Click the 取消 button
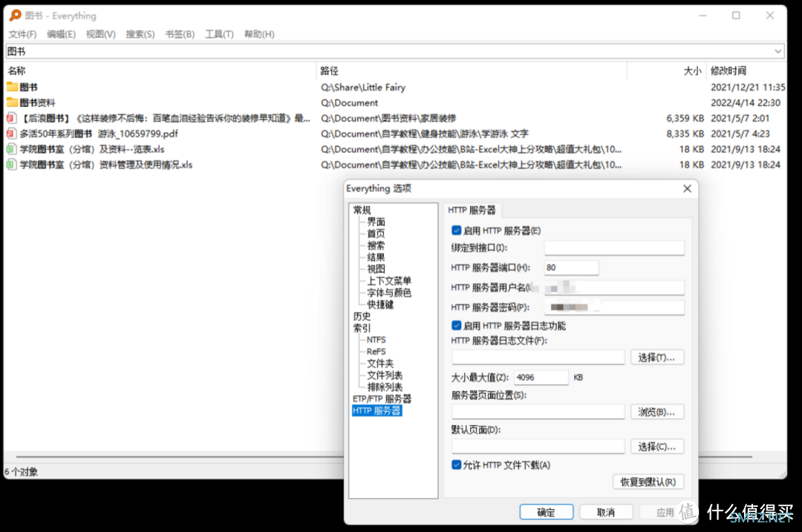Screen dimensions: 802x532 pos(606,512)
